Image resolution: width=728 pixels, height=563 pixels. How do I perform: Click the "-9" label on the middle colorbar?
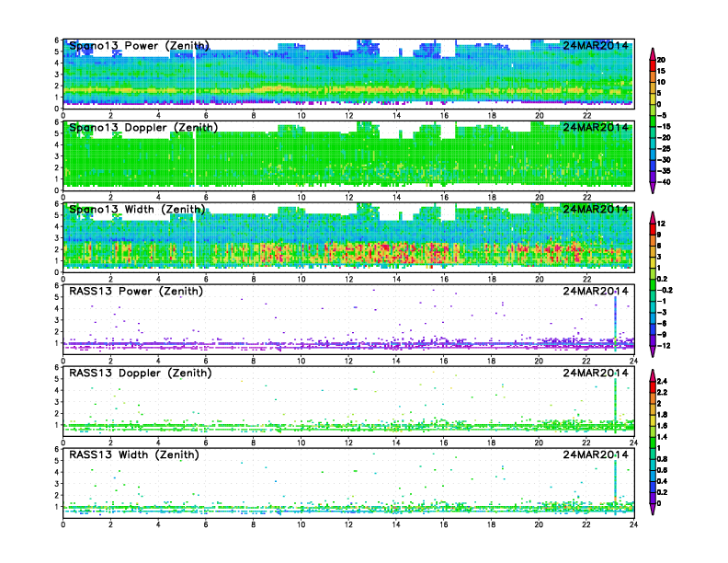pos(662,335)
